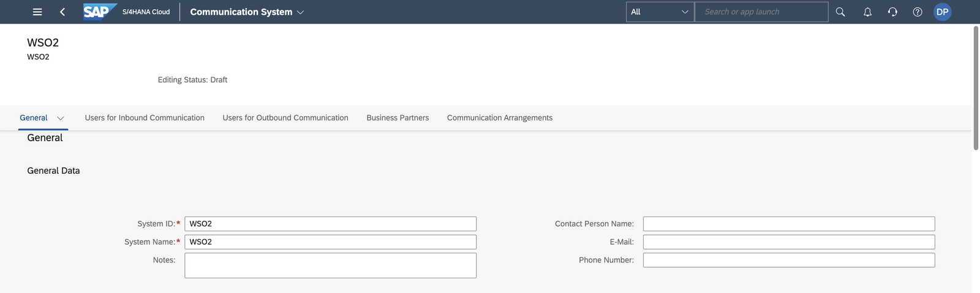Open the Business Partners tab
Screen dimensions: 980x293
click(398, 117)
